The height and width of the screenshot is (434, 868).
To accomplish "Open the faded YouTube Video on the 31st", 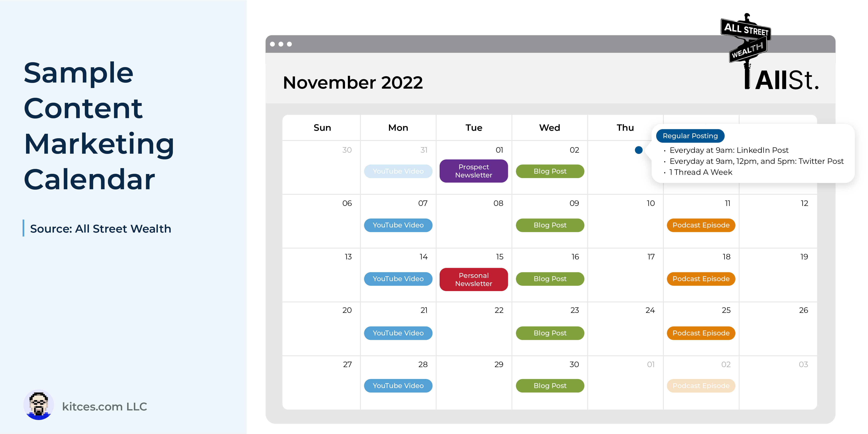I will (398, 171).
